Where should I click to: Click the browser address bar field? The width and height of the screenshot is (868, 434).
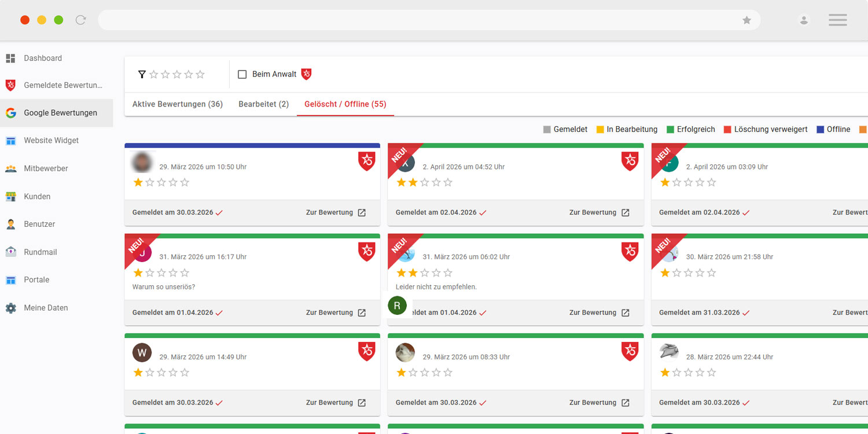click(x=429, y=20)
